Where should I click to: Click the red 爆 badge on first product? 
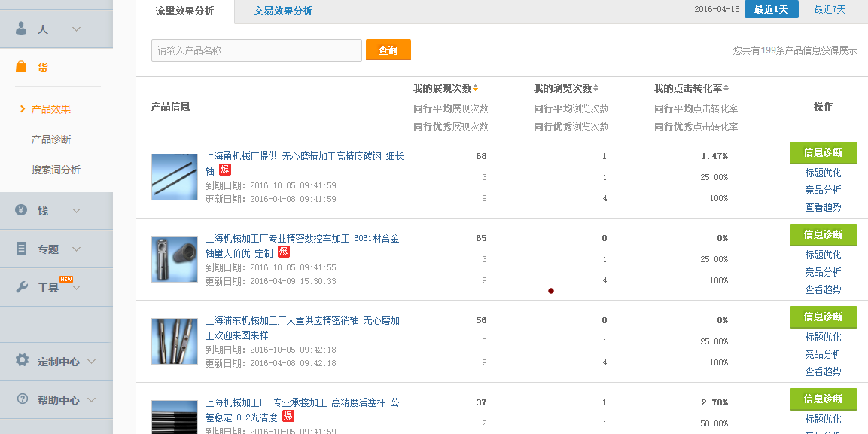(x=225, y=170)
